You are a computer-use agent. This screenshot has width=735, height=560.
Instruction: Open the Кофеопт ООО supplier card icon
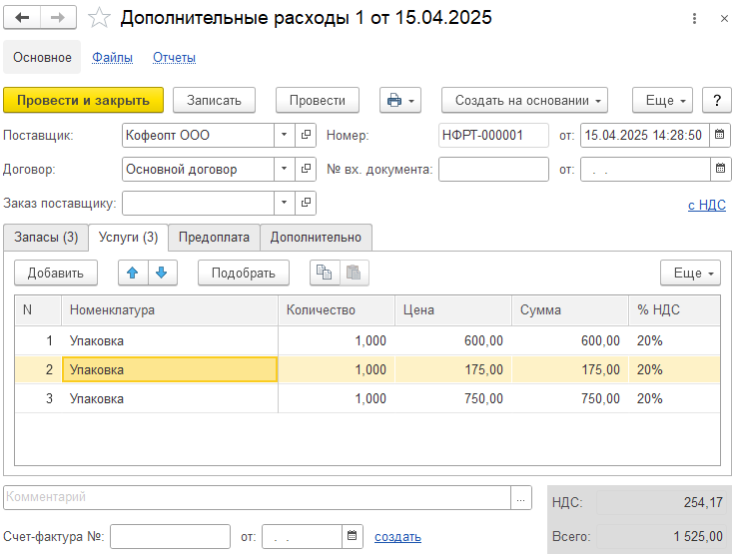(306, 135)
